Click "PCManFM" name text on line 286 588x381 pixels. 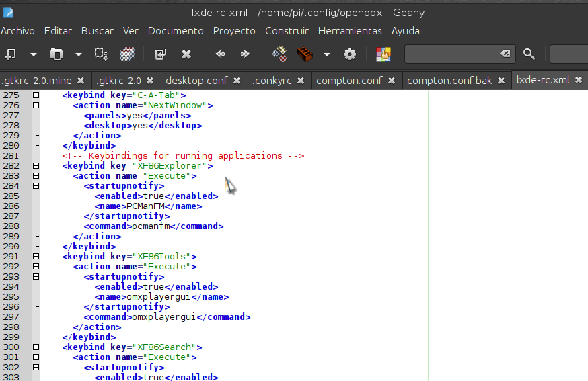click(x=145, y=206)
